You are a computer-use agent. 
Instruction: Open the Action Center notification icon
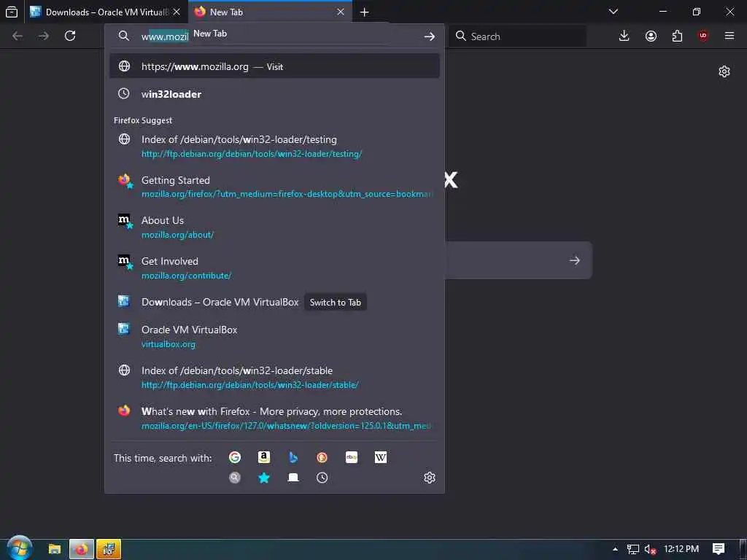click(719, 549)
